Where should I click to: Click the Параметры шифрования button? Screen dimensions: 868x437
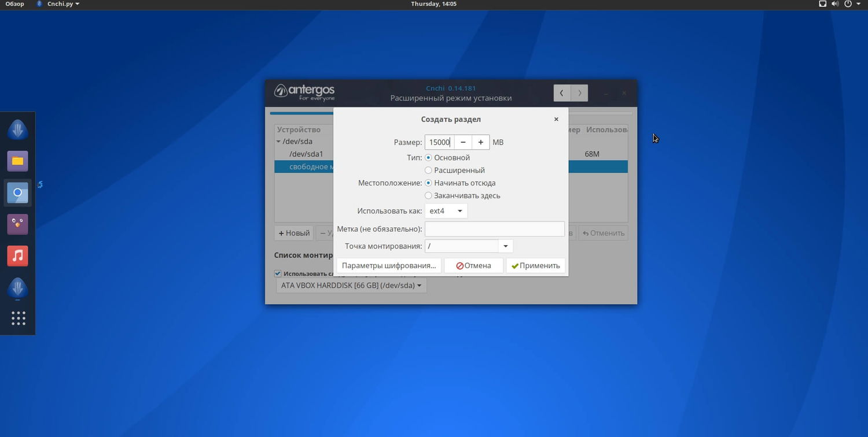(x=389, y=266)
